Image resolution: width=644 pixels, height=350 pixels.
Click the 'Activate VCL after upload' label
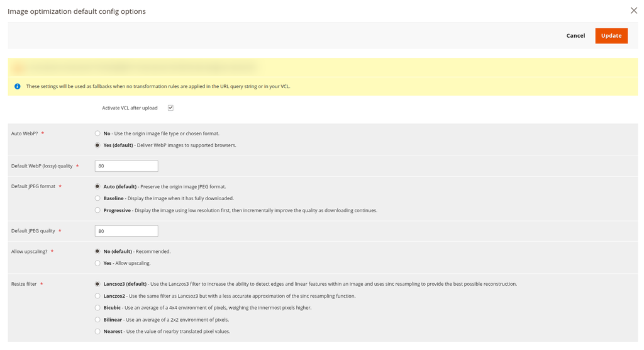130,108
